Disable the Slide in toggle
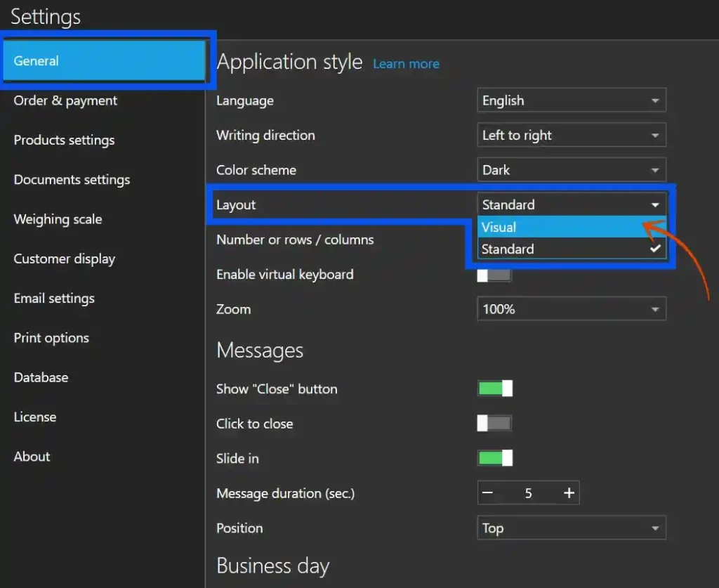Screen dimensions: 719x588 click(x=495, y=457)
